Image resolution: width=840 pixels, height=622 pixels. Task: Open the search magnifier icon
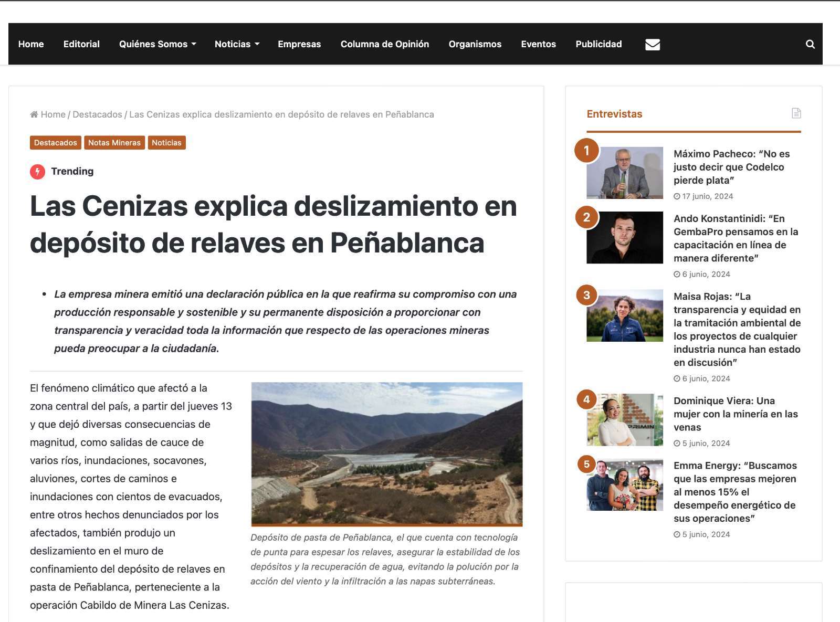click(x=810, y=45)
